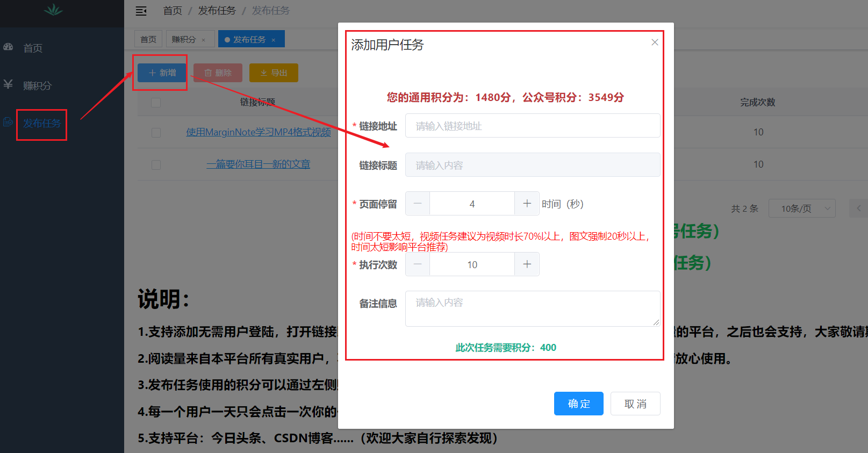The image size is (868, 453).
Task: Go to 首页 in the breadcrumb
Action: click(x=173, y=11)
